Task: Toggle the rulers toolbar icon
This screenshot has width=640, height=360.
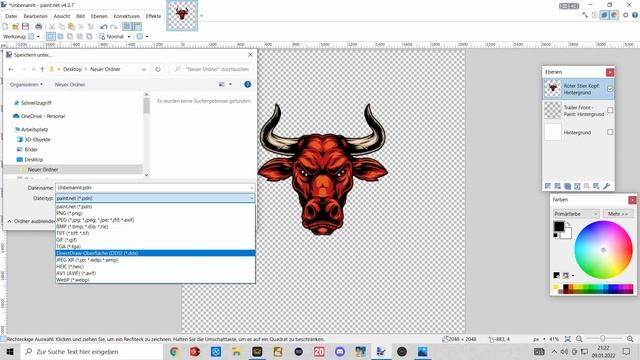Action: click(137, 27)
